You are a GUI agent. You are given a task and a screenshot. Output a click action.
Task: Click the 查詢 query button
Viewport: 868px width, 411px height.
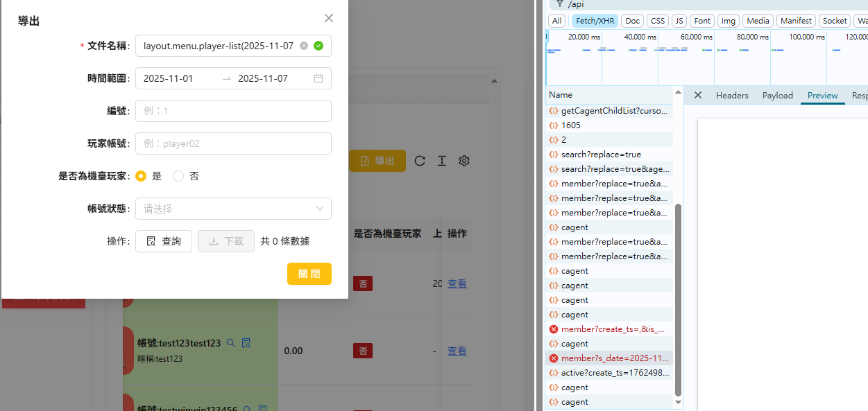[164, 241]
